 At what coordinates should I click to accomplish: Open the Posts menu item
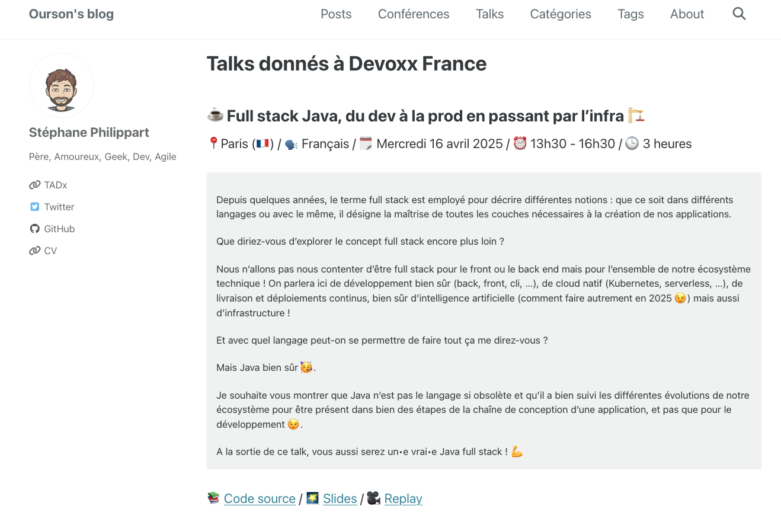tap(336, 14)
